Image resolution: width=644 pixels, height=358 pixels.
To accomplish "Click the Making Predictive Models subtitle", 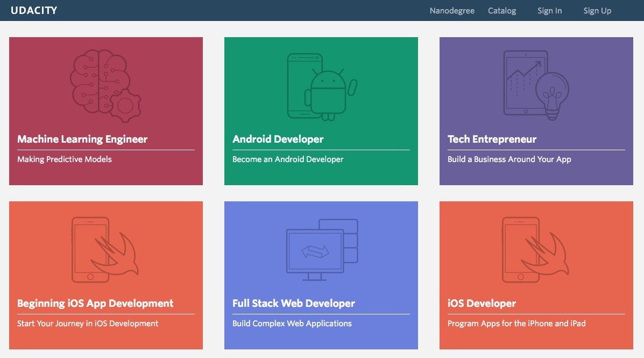I will (65, 159).
